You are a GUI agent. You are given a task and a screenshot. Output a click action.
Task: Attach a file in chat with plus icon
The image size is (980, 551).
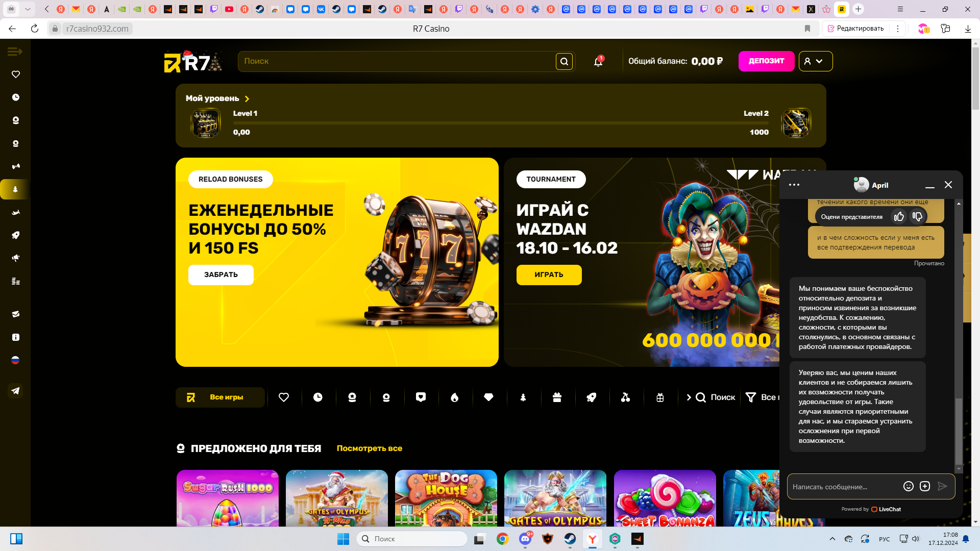(925, 486)
